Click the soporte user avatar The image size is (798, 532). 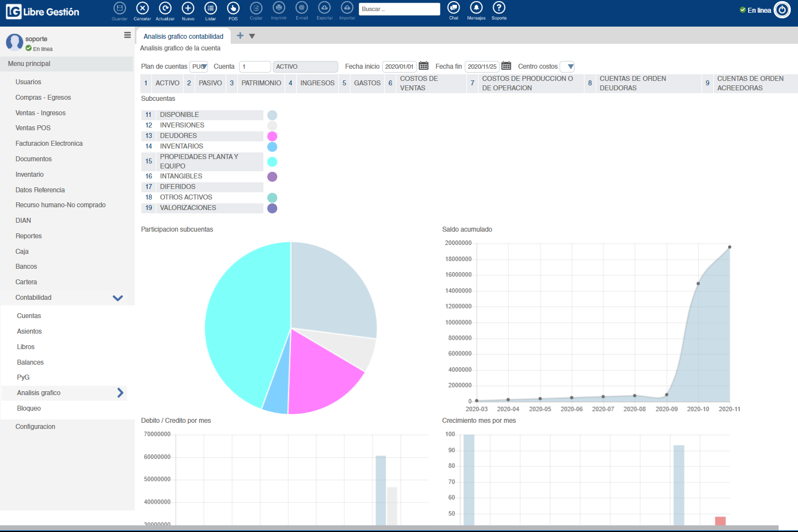(14, 42)
